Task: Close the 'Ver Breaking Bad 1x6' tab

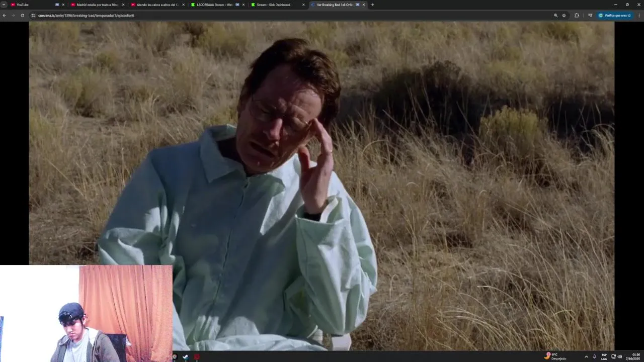Action: [x=363, y=5]
